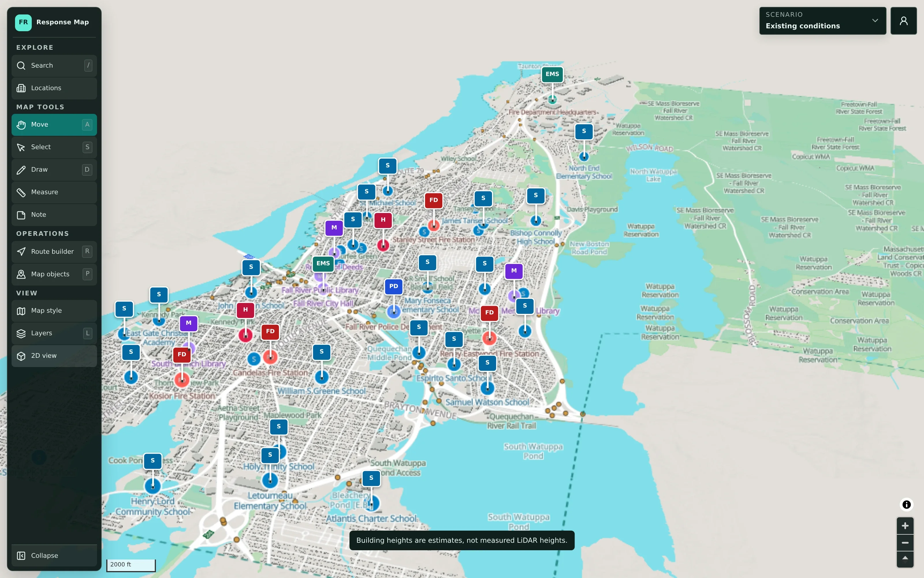The height and width of the screenshot is (578, 924).
Task: Expand the Scenario dropdown
Action: [822, 21]
